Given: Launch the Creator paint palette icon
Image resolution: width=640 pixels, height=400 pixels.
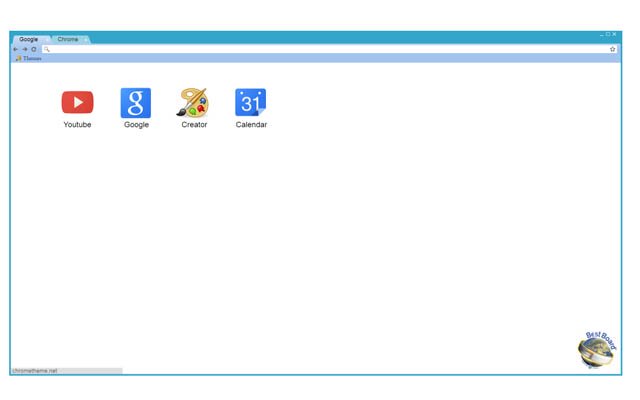Looking at the screenshot, I should tap(193, 103).
